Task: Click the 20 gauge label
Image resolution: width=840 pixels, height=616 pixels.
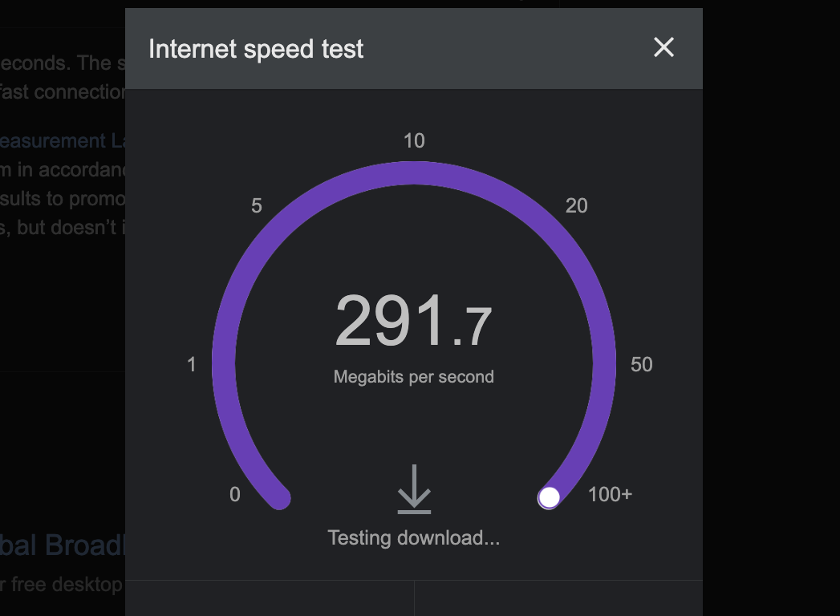Action: (x=576, y=206)
